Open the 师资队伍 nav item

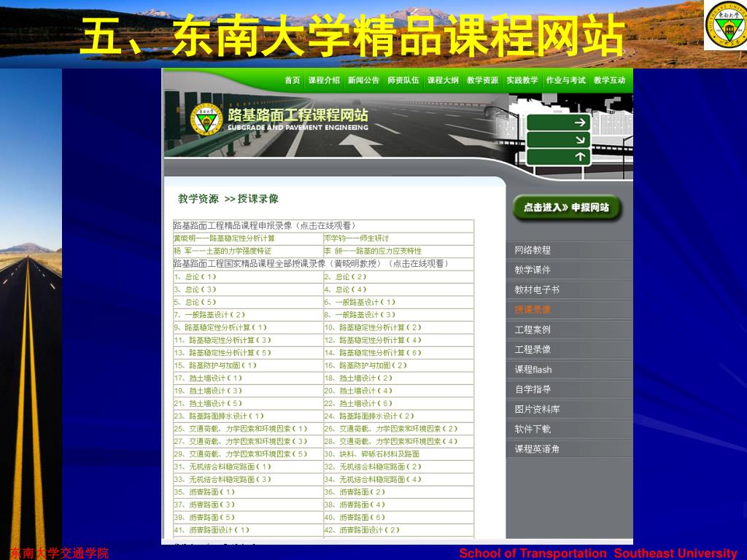(x=403, y=80)
